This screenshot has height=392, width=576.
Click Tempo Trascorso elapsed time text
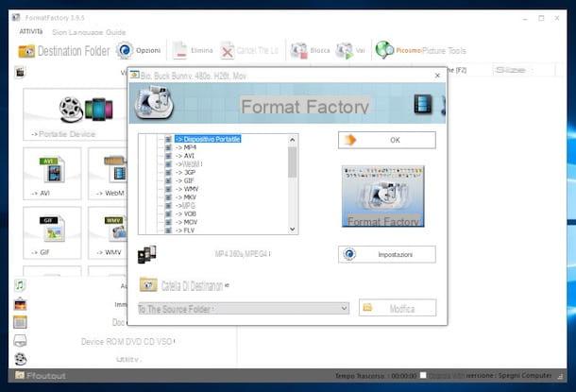(x=376, y=376)
